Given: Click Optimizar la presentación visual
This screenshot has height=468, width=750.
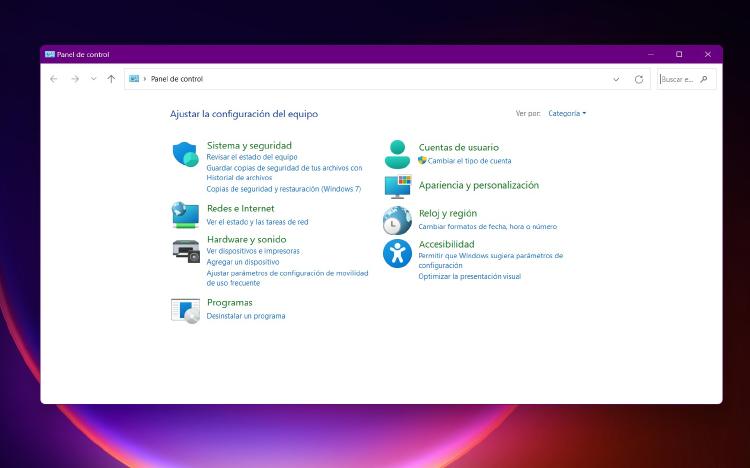Looking at the screenshot, I should 470,277.
